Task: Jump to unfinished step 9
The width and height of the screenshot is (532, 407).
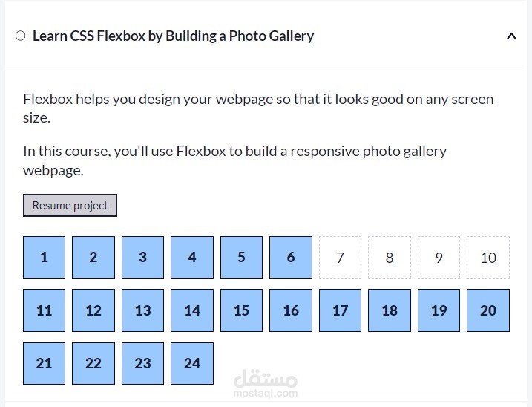Action: [x=439, y=258]
